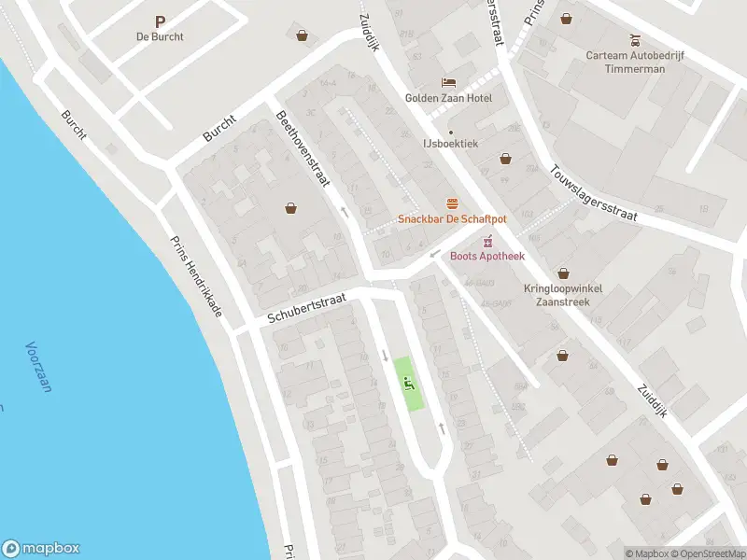The height and width of the screenshot is (560, 747).
Task: Click the Voorzaan water label
Action: [x=38, y=367]
